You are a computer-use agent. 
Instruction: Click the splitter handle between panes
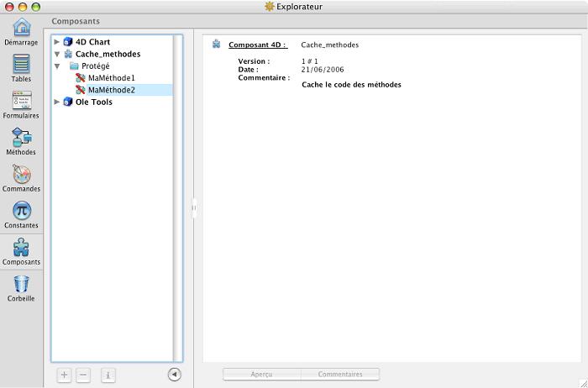pyautogui.click(x=194, y=207)
